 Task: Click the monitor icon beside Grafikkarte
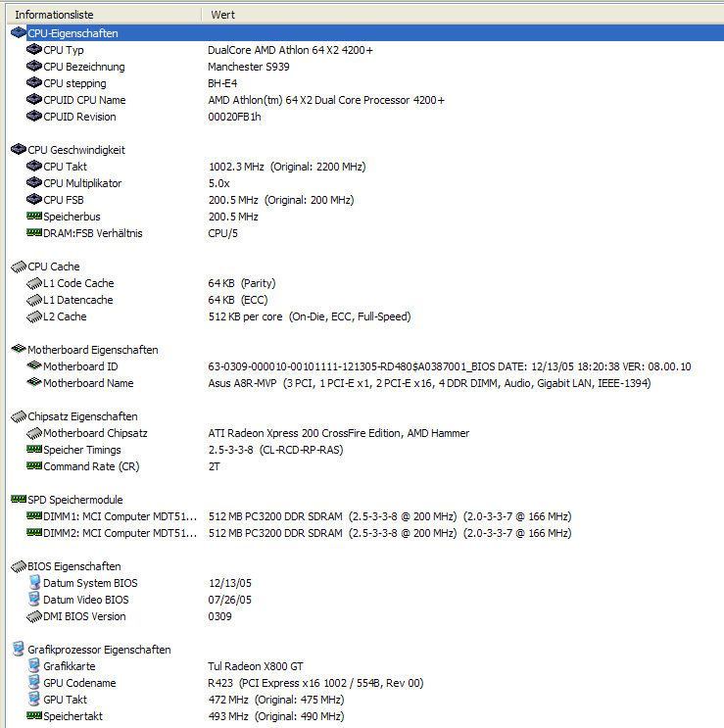click(34, 665)
